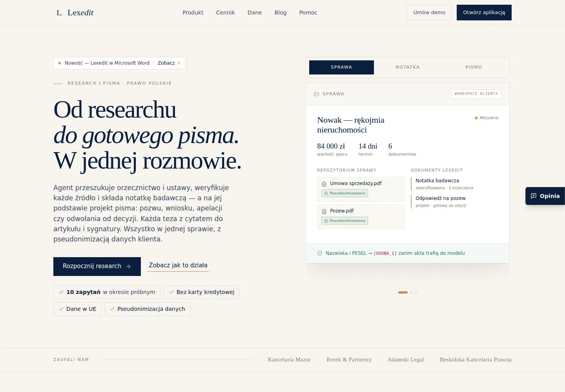Open the Opinia feedback button

[x=545, y=196]
